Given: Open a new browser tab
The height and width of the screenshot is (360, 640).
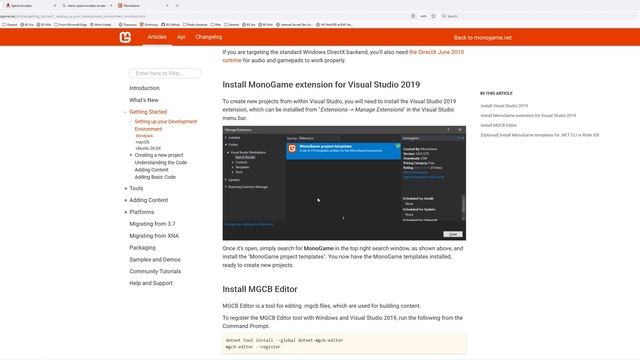Looking at the screenshot, I should click(x=177, y=6).
